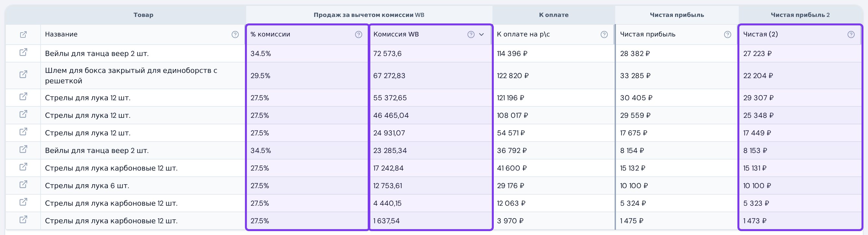
Task: Open link icon for Стрелы для лука 6 шт.
Action: coord(23,184)
